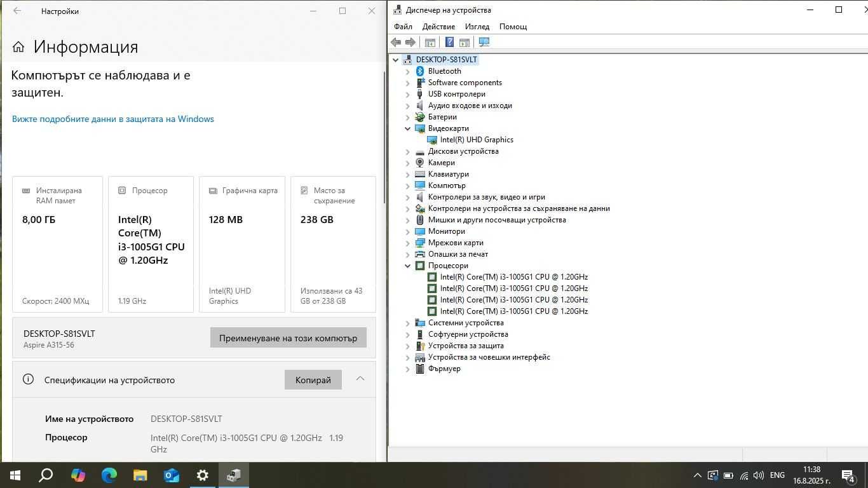Open the volume speaker tray icon
Screen dimensions: 868x488
point(758,475)
